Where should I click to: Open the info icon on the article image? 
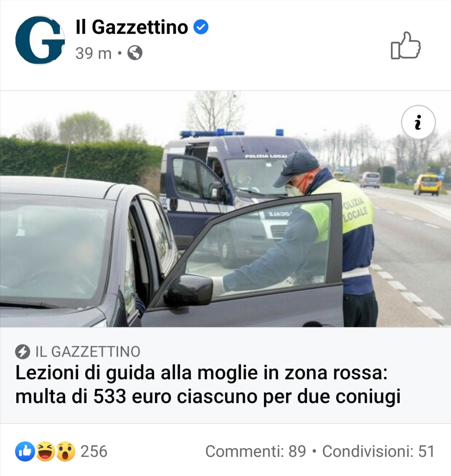[x=418, y=122]
